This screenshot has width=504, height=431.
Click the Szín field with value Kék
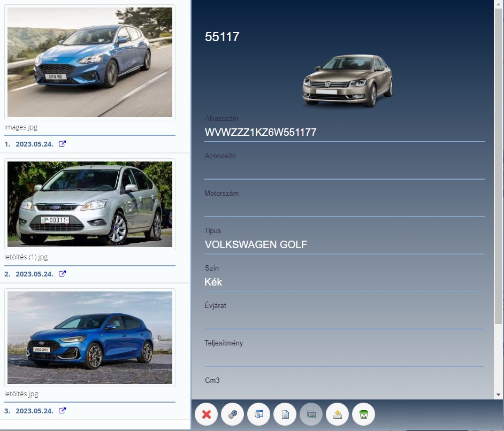(345, 282)
